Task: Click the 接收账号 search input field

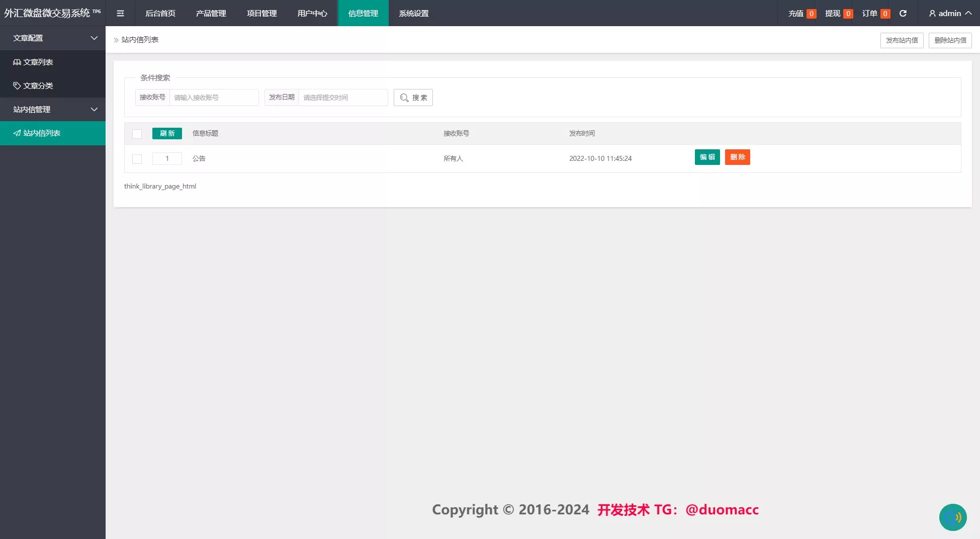Action: tap(214, 98)
